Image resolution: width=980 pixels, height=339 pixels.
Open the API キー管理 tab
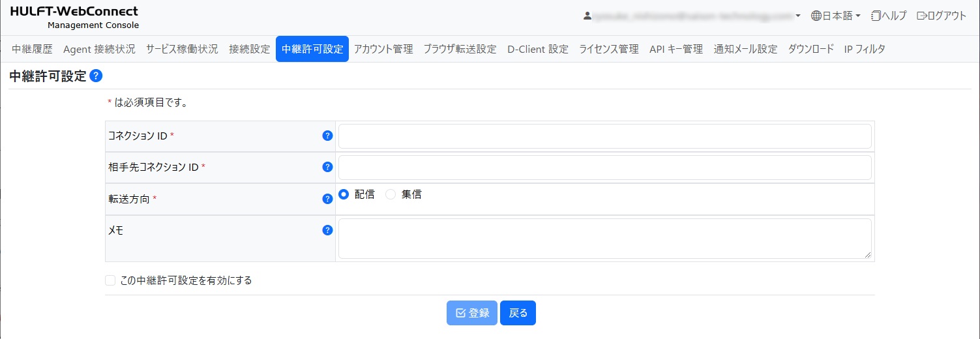[x=676, y=49]
